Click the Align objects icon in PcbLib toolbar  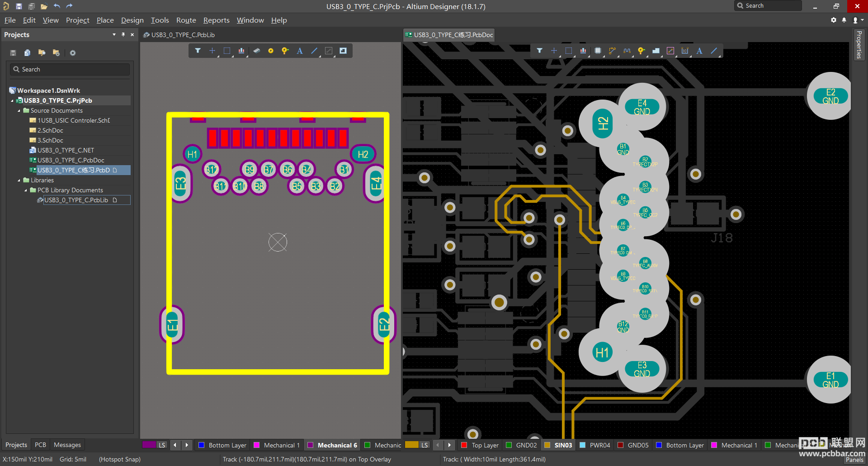click(x=241, y=51)
